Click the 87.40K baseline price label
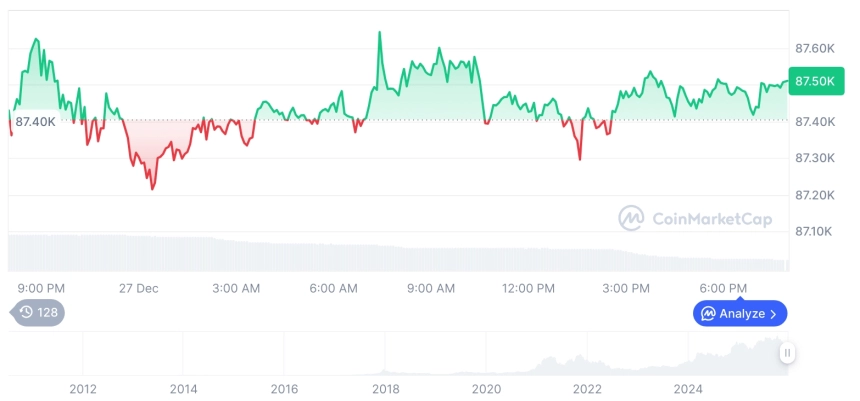Image resolution: width=860 pixels, height=401 pixels. coord(35,121)
